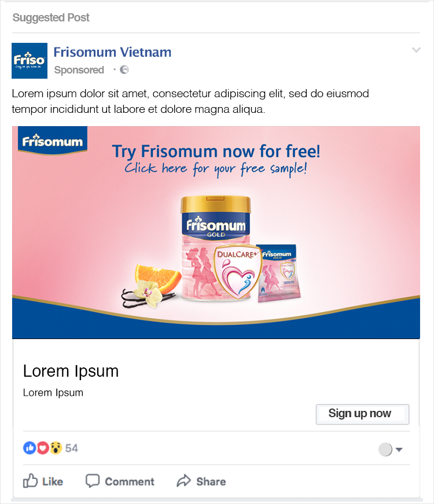Click the grey circle profile avatar
The image size is (434, 504).
click(x=385, y=450)
